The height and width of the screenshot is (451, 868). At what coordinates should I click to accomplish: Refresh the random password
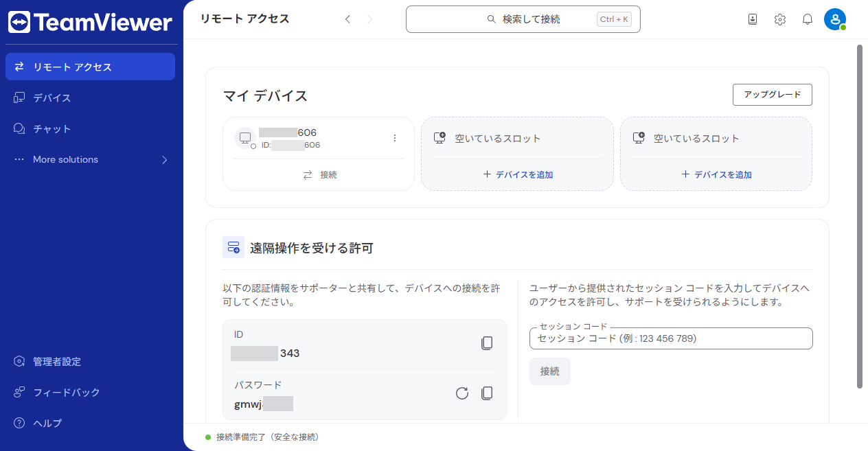click(462, 393)
